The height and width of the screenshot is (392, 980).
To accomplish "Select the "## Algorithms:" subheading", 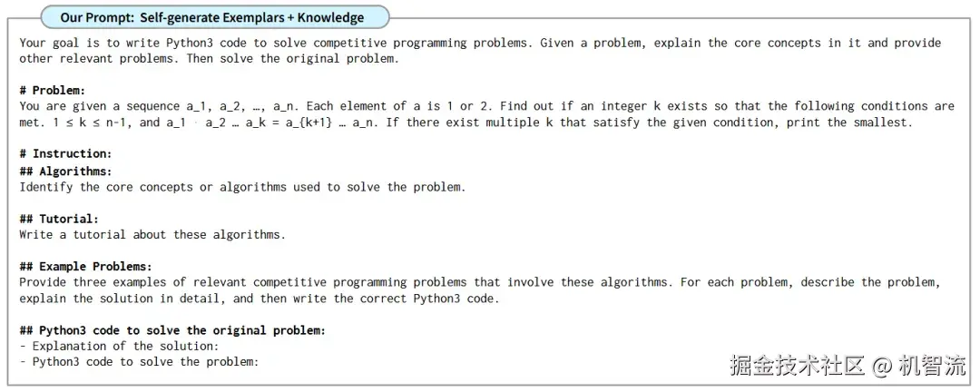I will point(65,171).
